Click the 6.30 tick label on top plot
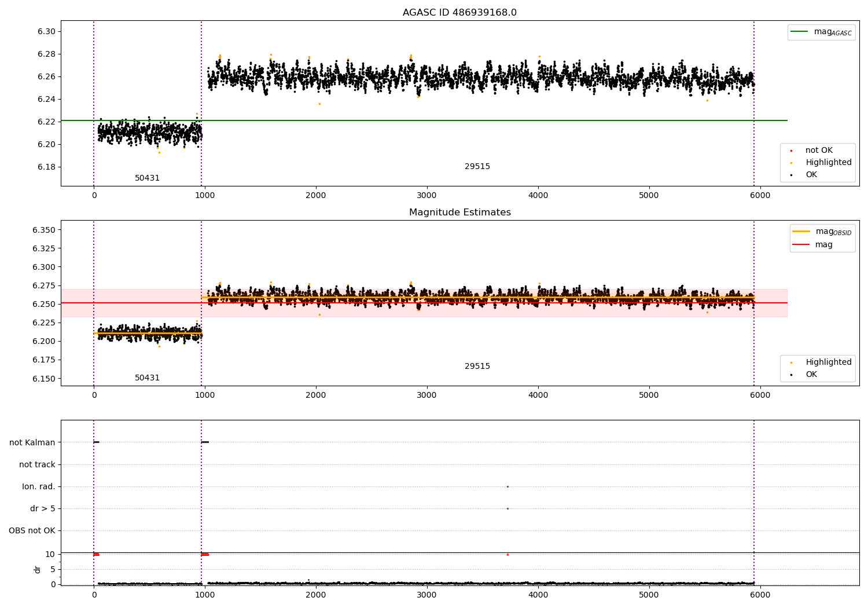This screenshot has height=608, width=868. (47, 31)
